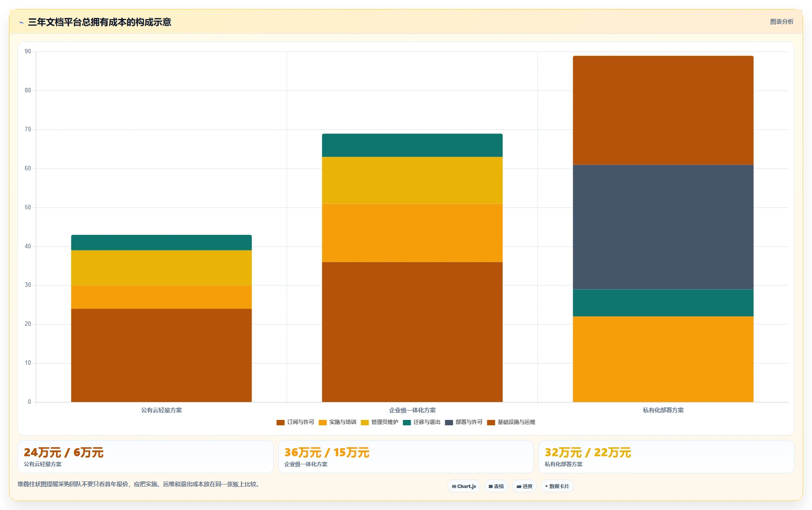Click the 数据卡片 tag chip
Image resolution: width=812 pixels, height=510 pixels.
click(x=557, y=486)
